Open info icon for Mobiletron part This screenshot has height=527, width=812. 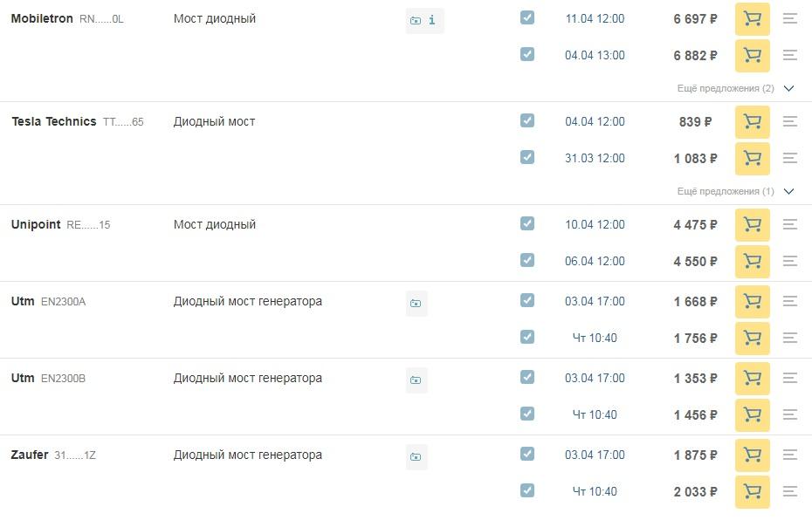(x=432, y=20)
